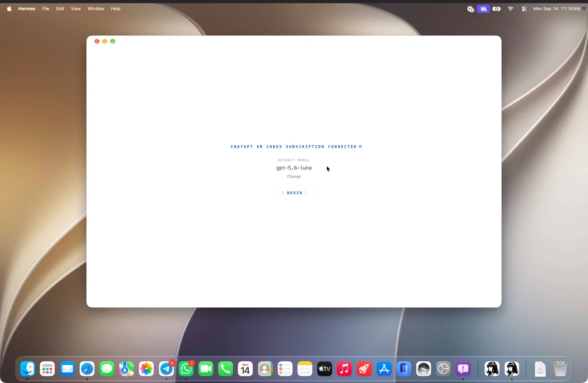Viewport: 588px width, 383px height.
Task: Open System Settings from the Dock
Action: [x=443, y=369]
